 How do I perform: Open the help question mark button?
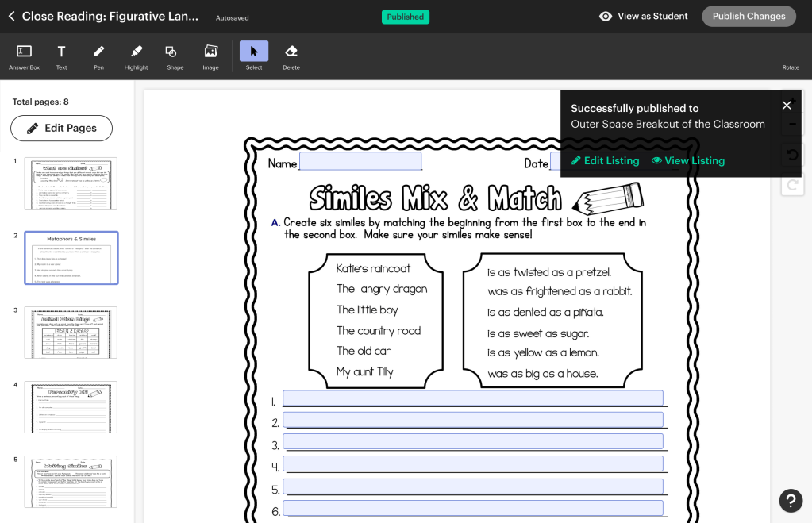click(791, 500)
